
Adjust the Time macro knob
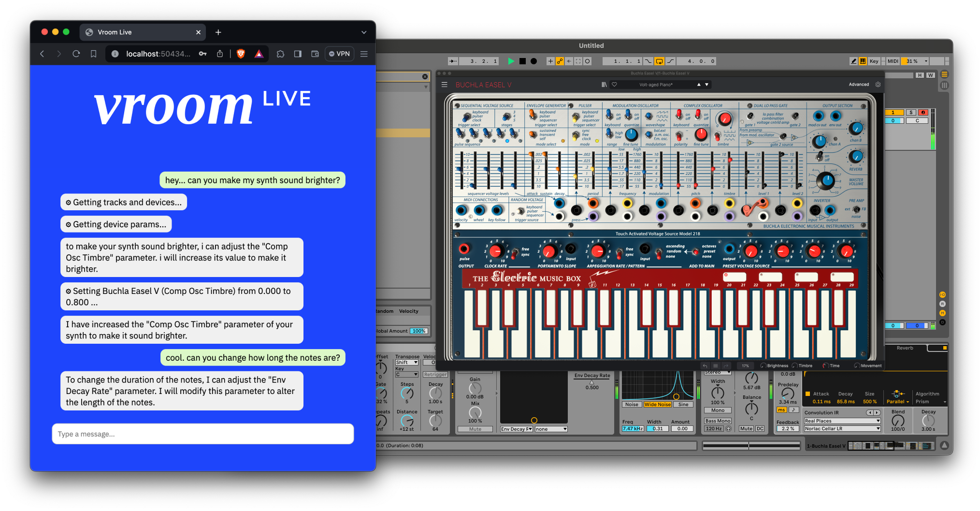click(826, 366)
